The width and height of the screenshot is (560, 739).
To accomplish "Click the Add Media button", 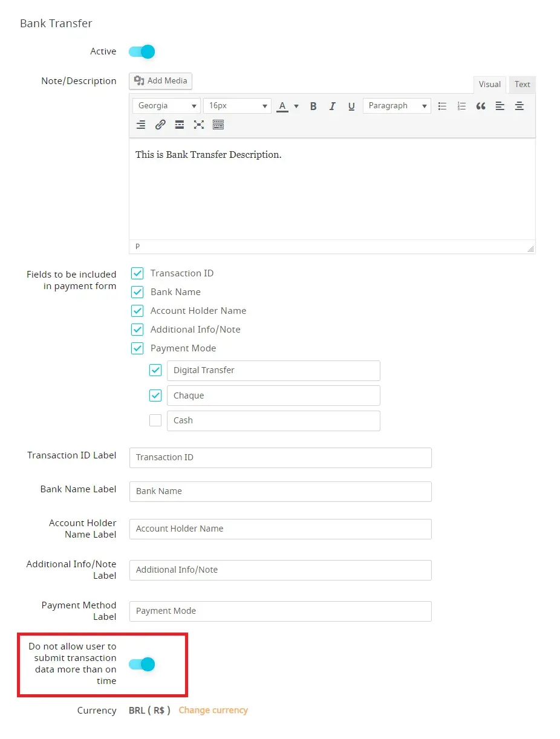I will point(161,81).
